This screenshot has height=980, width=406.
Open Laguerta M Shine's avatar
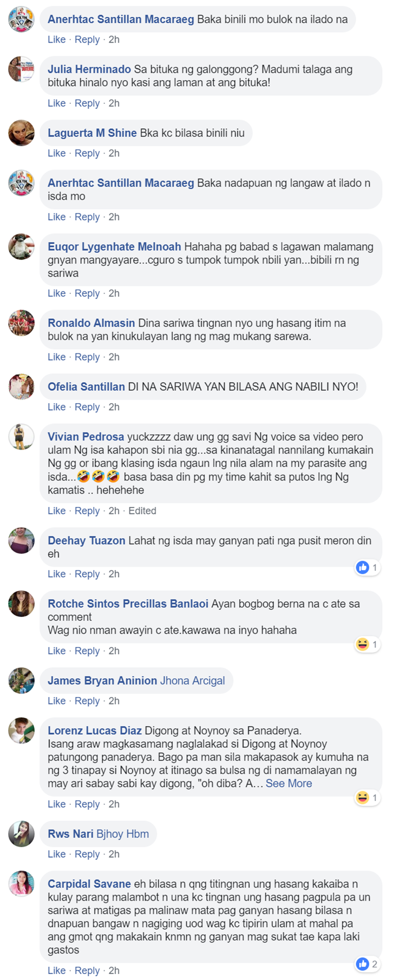point(22,133)
